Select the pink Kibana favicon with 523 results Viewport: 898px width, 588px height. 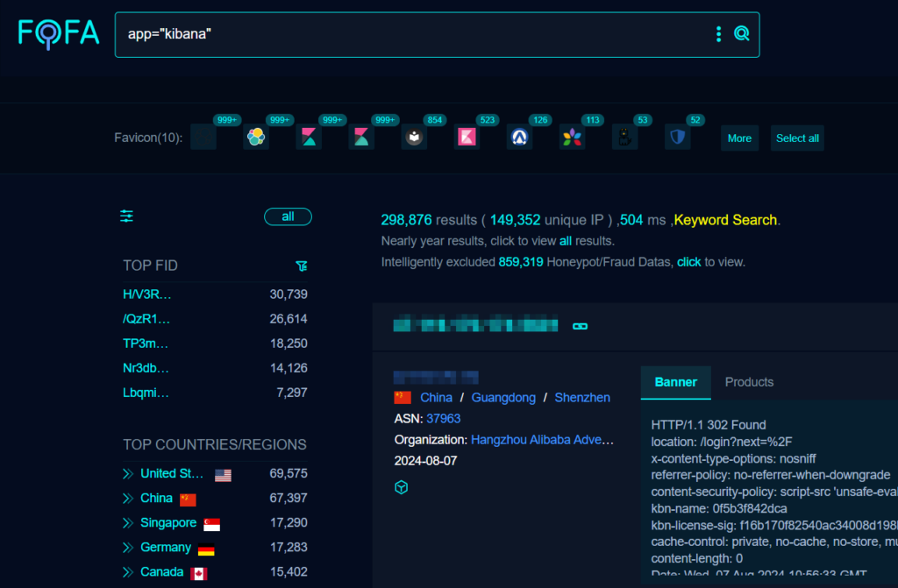coord(467,137)
